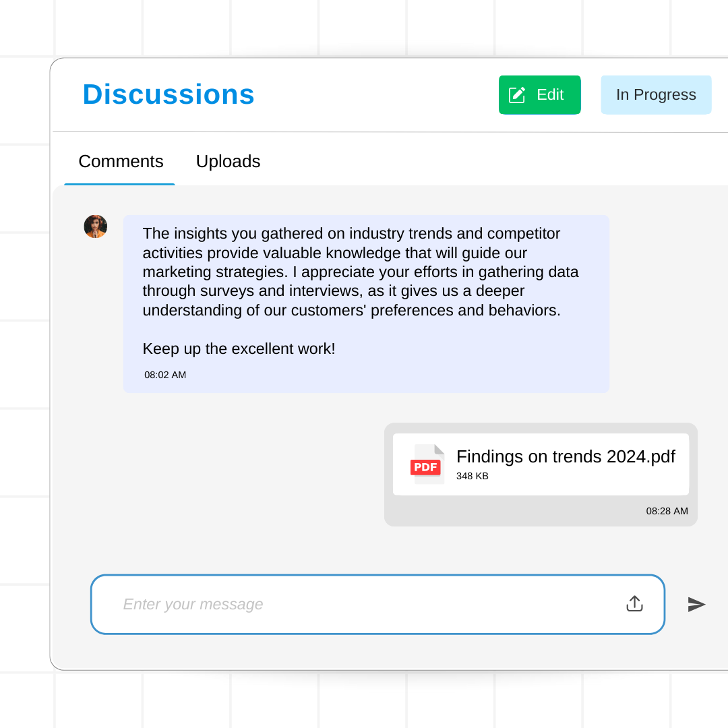Click the pencil icon on Edit button
The image size is (728, 728).
(517, 95)
